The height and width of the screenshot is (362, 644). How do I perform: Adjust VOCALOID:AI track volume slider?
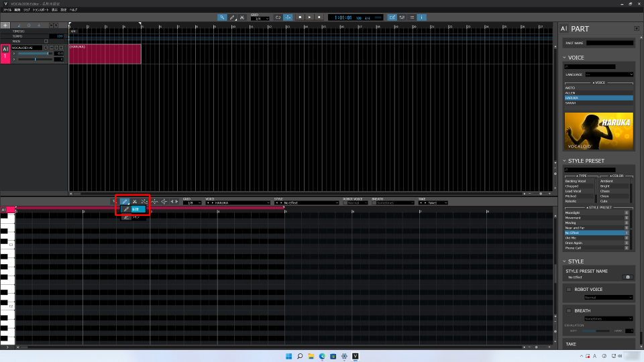(x=35, y=54)
